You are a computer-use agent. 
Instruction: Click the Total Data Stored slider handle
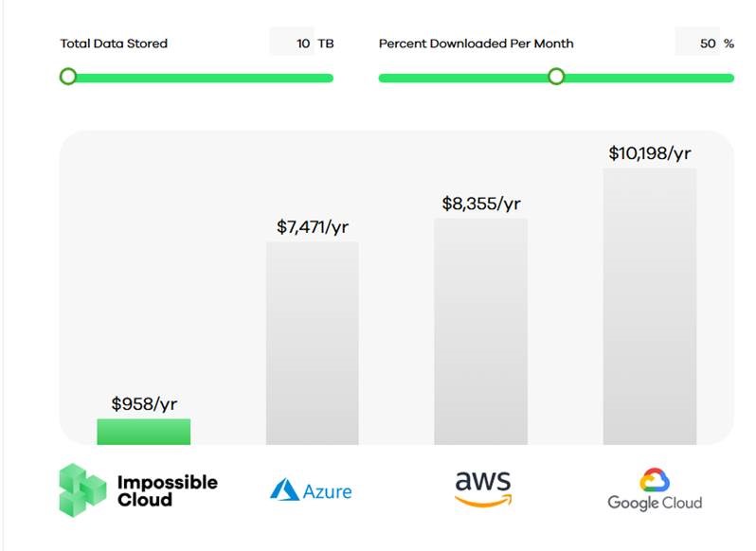click(x=67, y=77)
